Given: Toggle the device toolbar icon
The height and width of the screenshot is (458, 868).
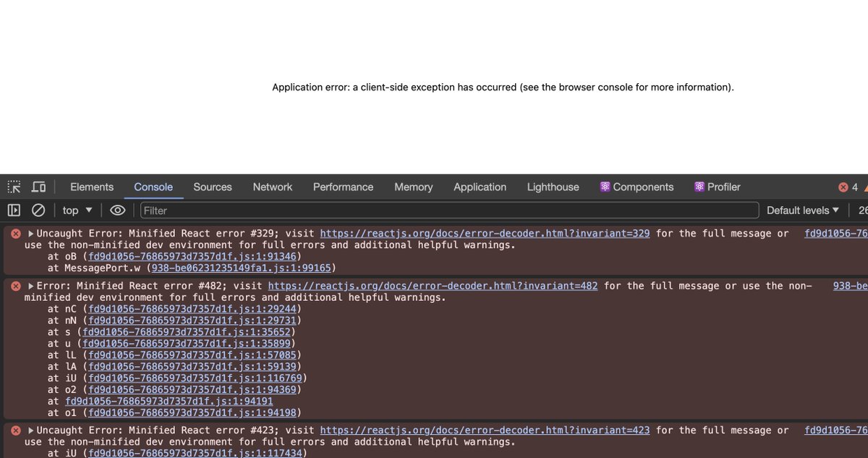Looking at the screenshot, I should pos(39,187).
